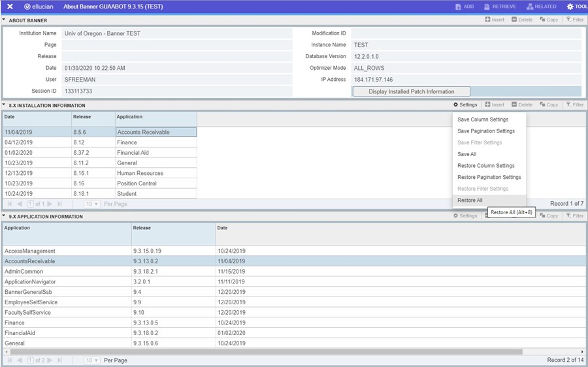588x367 pixels.
Task: Click the horizontal scrollbar right arrow
Action: point(582,352)
